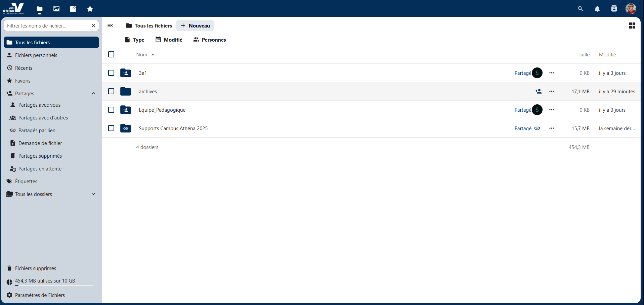
Task: Open actions menu for archives
Action: click(552, 91)
